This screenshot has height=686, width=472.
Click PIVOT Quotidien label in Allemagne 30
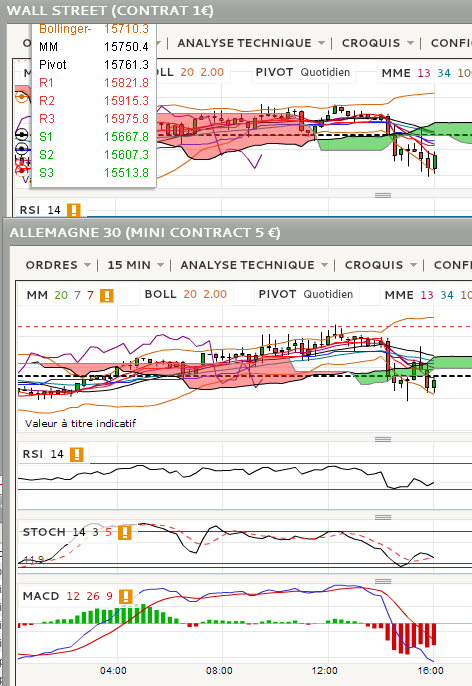[306, 294]
